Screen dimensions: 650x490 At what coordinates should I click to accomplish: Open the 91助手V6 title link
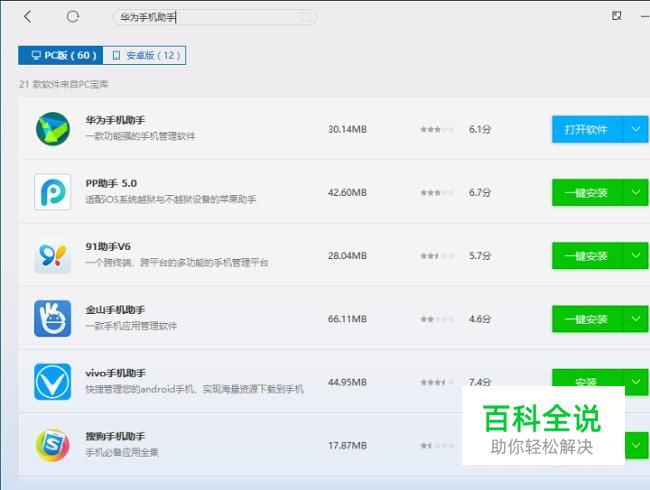[x=108, y=247]
